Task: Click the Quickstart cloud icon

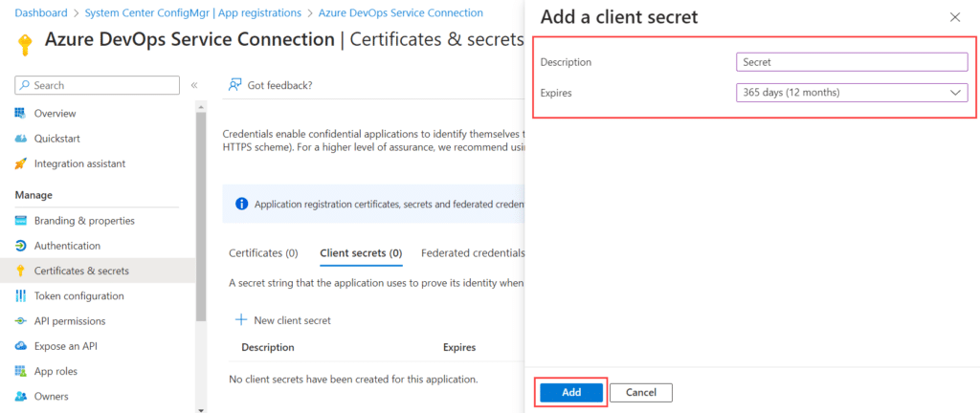Action: coord(21,139)
